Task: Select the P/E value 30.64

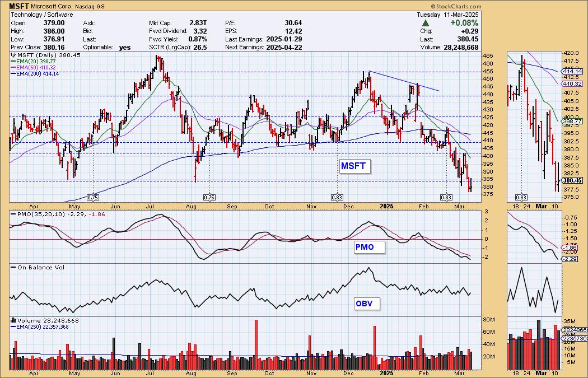Action: tap(293, 23)
